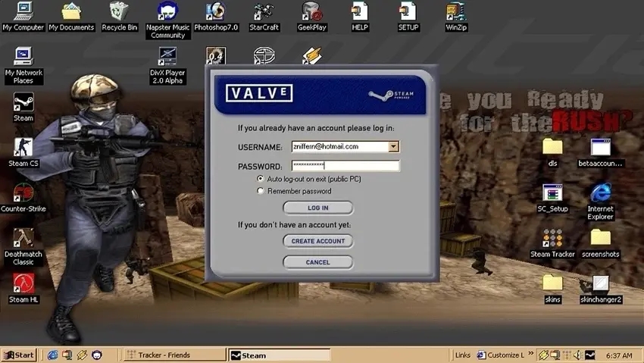Open the dls folder
The width and height of the screenshot is (644, 363).
[x=552, y=152]
